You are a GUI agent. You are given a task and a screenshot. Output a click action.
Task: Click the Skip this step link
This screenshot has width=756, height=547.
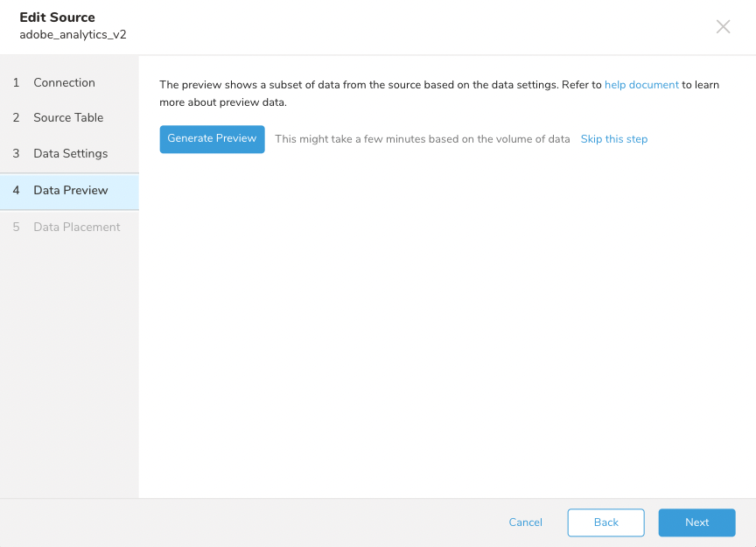point(614,139)
